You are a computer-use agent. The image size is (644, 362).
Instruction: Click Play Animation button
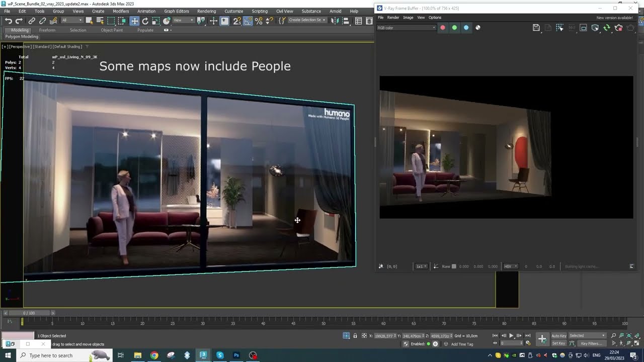click(511, 335)
